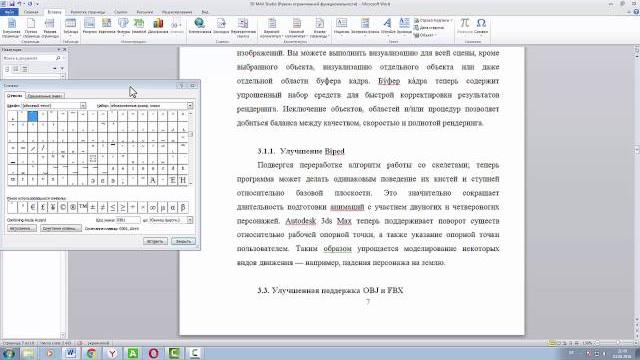Insert a Picture via ribbon icon
Screen dimensions: 640x360
pyautogui.click(x=89, y=26)
